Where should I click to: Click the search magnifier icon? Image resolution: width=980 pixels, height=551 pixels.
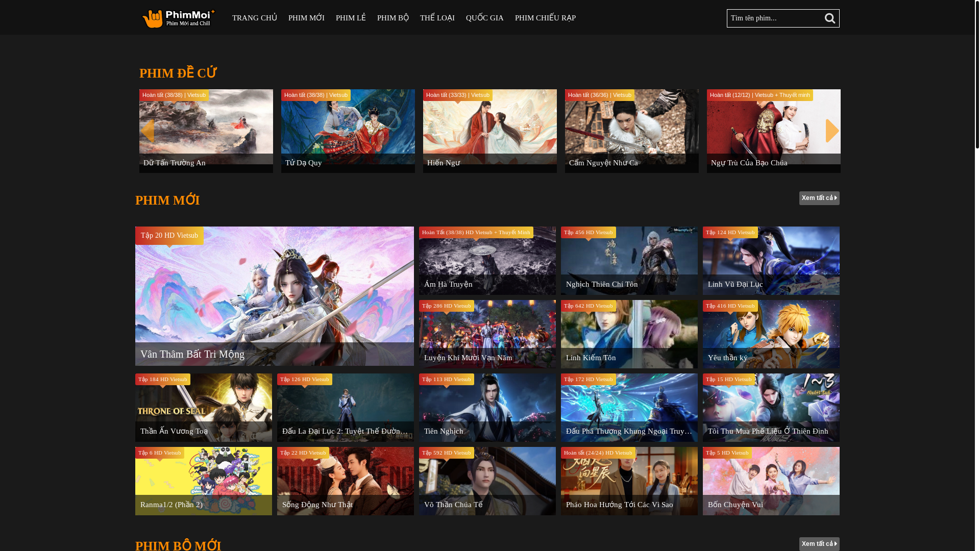(x=829, y=18)
